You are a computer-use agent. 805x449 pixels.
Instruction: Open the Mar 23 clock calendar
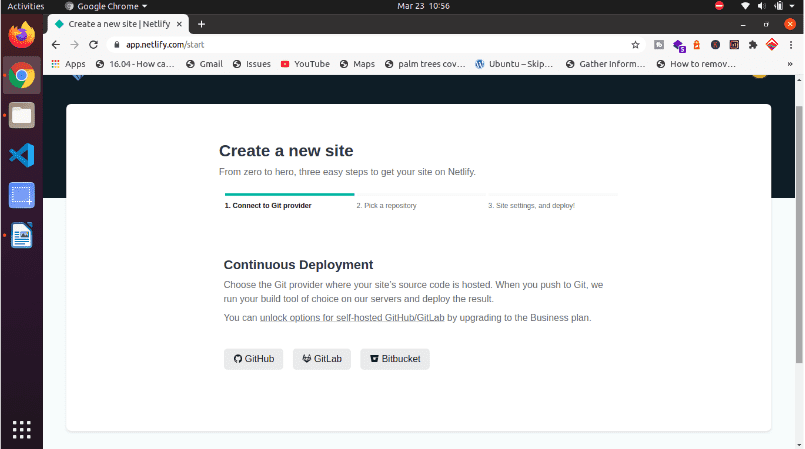(402, 6)
